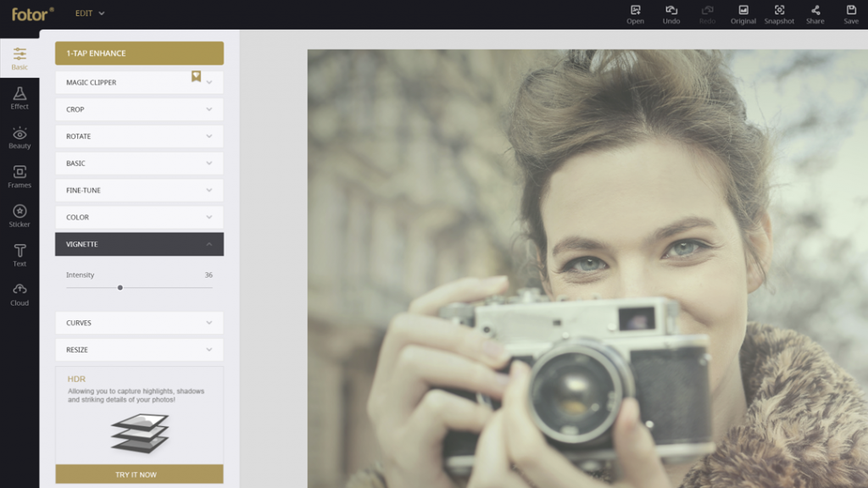The image size is (868, 488).
Task: Click the Intensity value 36
Action: point(209,275)
